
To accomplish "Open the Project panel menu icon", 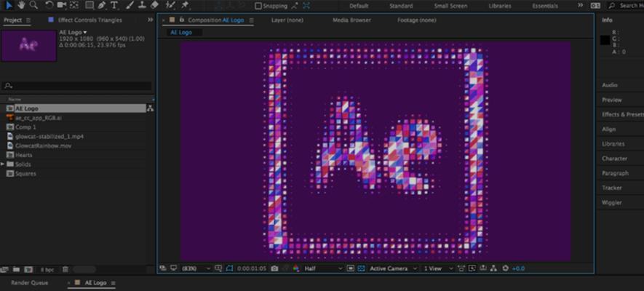I will 28,20.
